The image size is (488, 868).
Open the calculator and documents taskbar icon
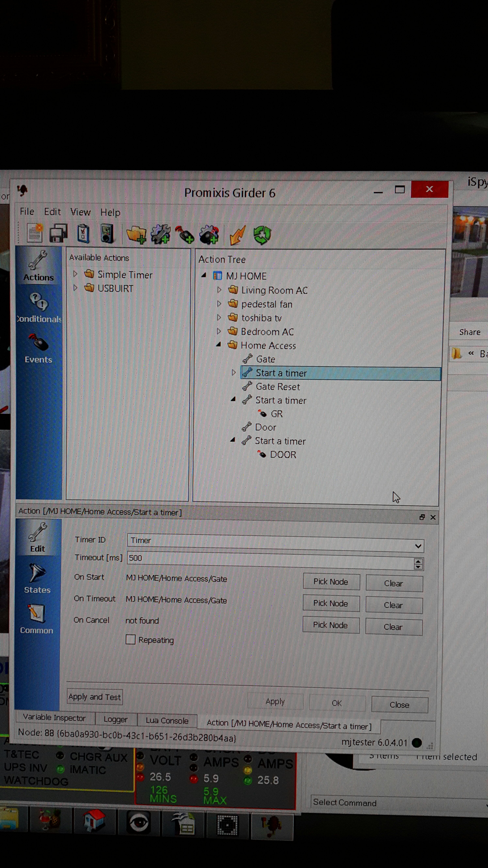[x=183, y=824]
